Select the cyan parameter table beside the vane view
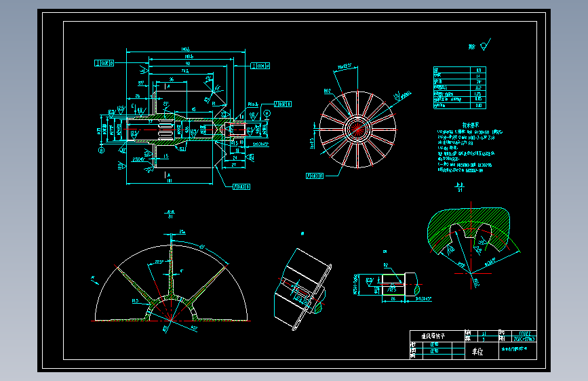588x381 pixels. (x=459, y=87)
